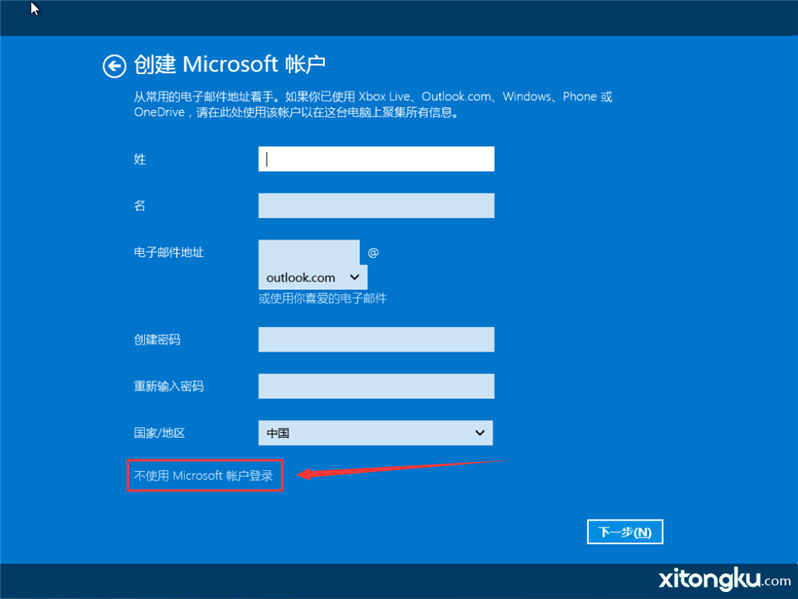The width and height of the screenshot is (798, 599).
Task: Choose 不使用 Microsoft 帐户登录 link
Action: (x=205, y=476)
